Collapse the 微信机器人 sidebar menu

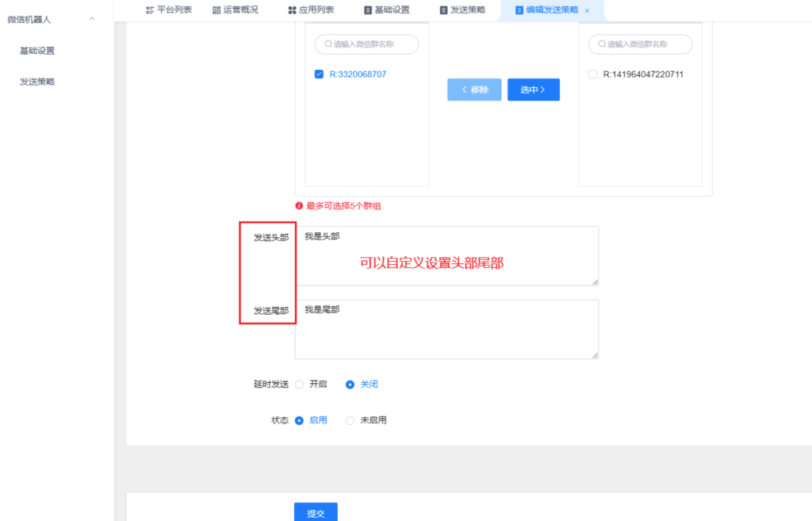coord(92,19)
